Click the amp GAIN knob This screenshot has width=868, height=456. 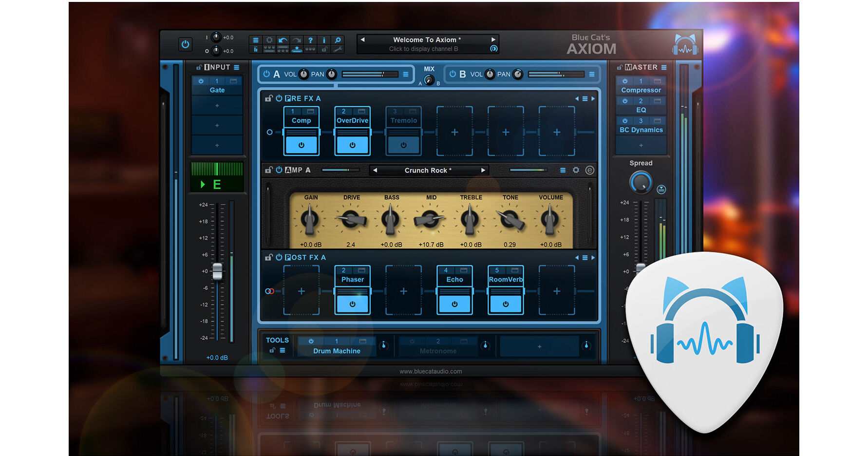point(310,220)
